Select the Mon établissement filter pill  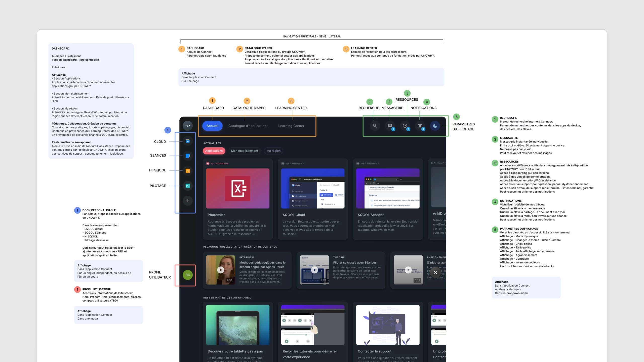pos(245,151)
